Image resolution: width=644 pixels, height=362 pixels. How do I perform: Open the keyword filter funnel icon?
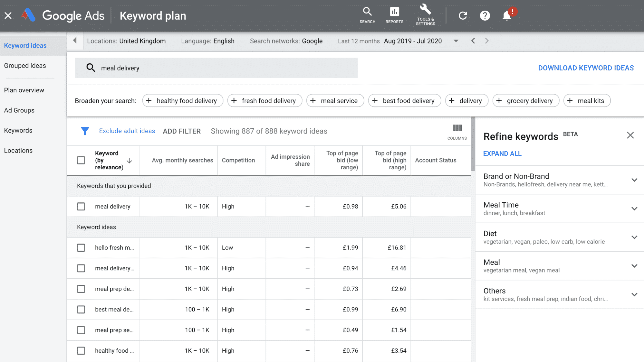[x=85, y=131]
